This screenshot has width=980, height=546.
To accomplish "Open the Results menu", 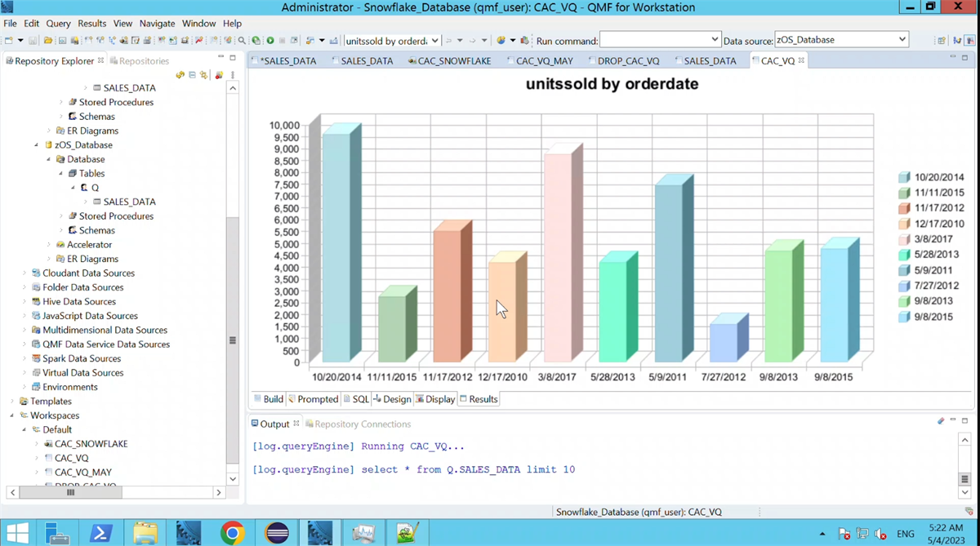I will coord(91,24).
